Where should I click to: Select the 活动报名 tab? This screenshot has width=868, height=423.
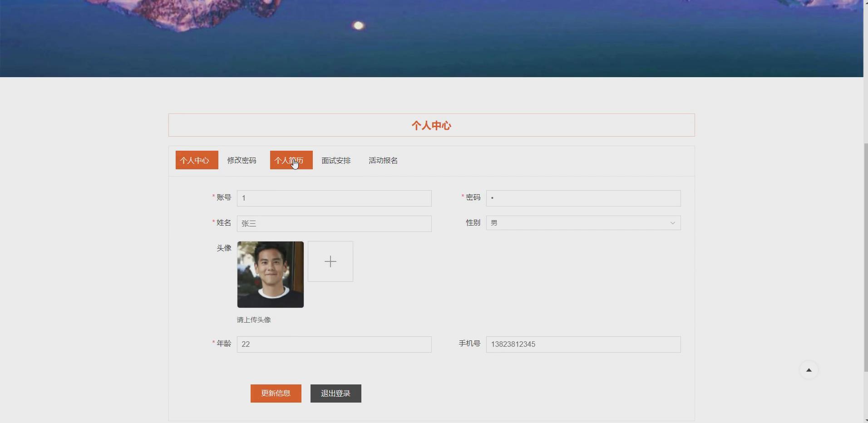pyautogui.click(x=383, y=160)
